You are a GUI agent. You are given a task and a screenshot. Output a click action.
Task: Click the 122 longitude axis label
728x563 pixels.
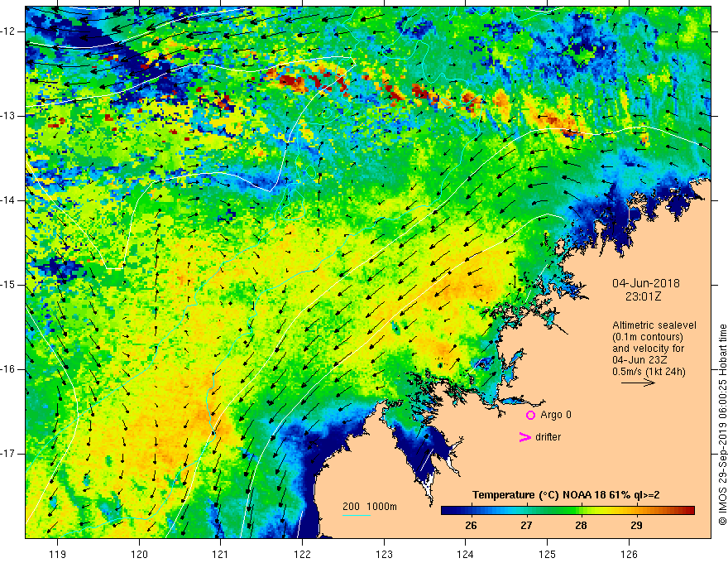click(302, 554)
